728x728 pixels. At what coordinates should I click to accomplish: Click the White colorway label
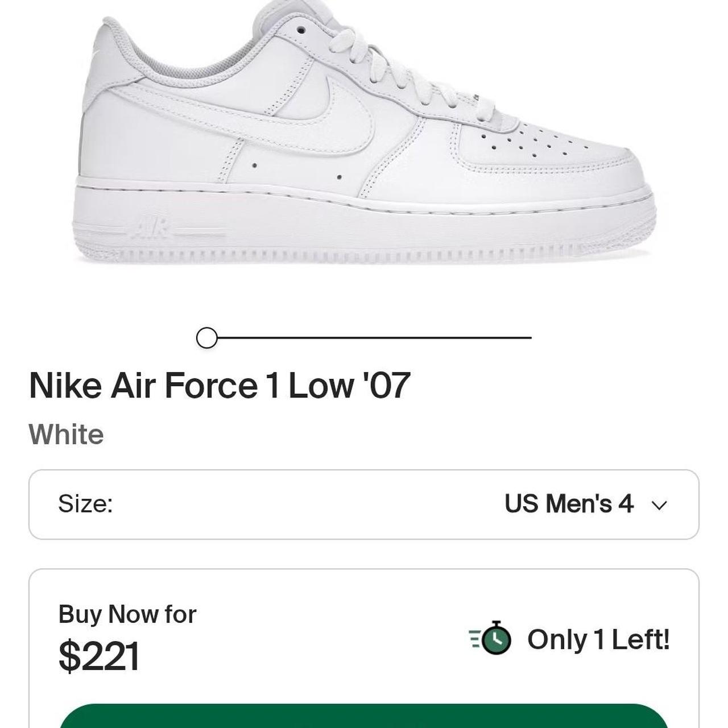[67, 435]
